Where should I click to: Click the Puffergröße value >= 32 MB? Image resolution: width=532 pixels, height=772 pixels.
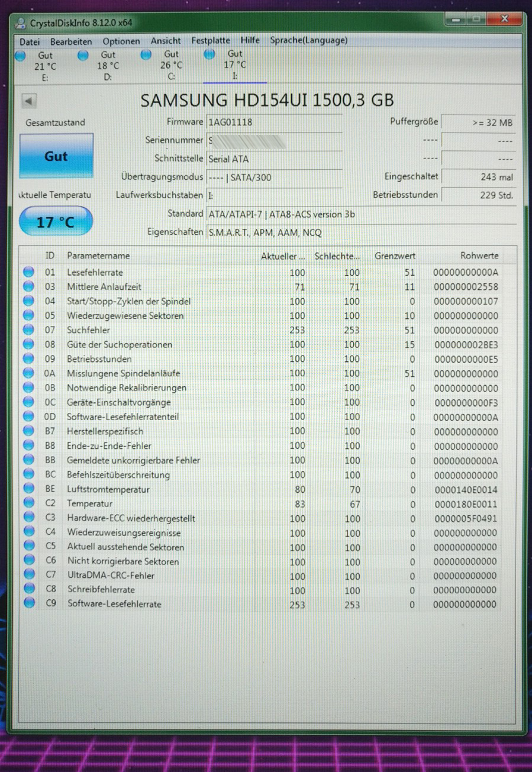point(478,122)
